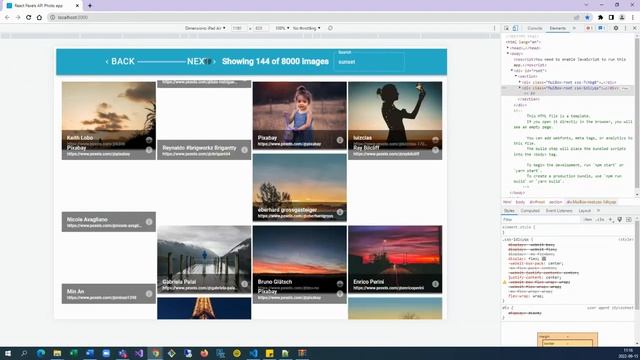Activate the DevTools inspect element picker

pyautogui.click(x=507, y=28)
